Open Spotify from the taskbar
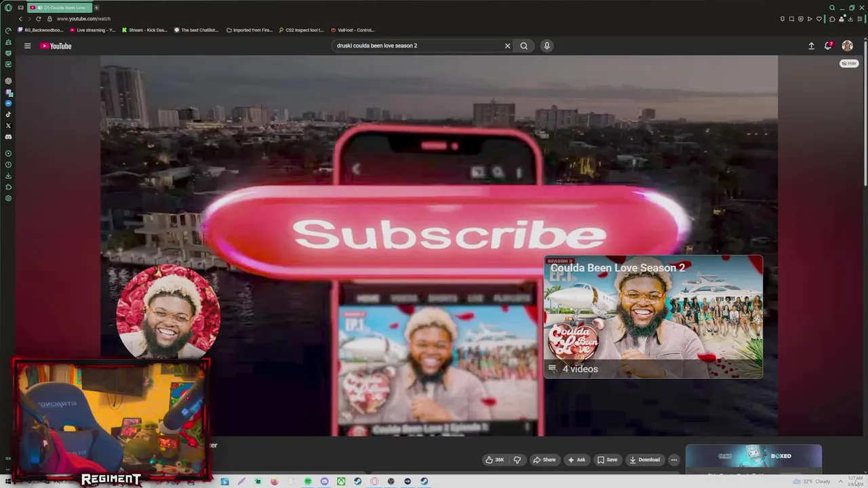Screen dimensions: 868x488 308,481
